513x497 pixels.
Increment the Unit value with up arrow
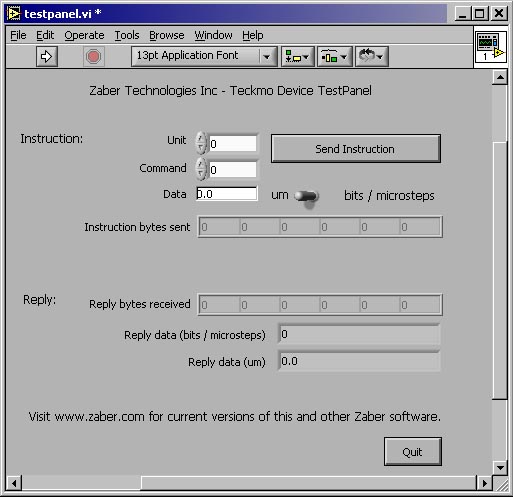point(201,138)
